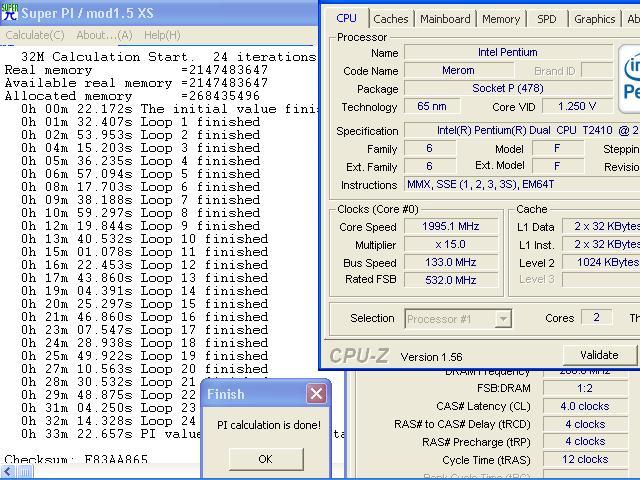Screen dimensions: 640x480
Task: Click the Cycle Time (tRAS) value 12 clocks
Action: [x=585, y=460]
